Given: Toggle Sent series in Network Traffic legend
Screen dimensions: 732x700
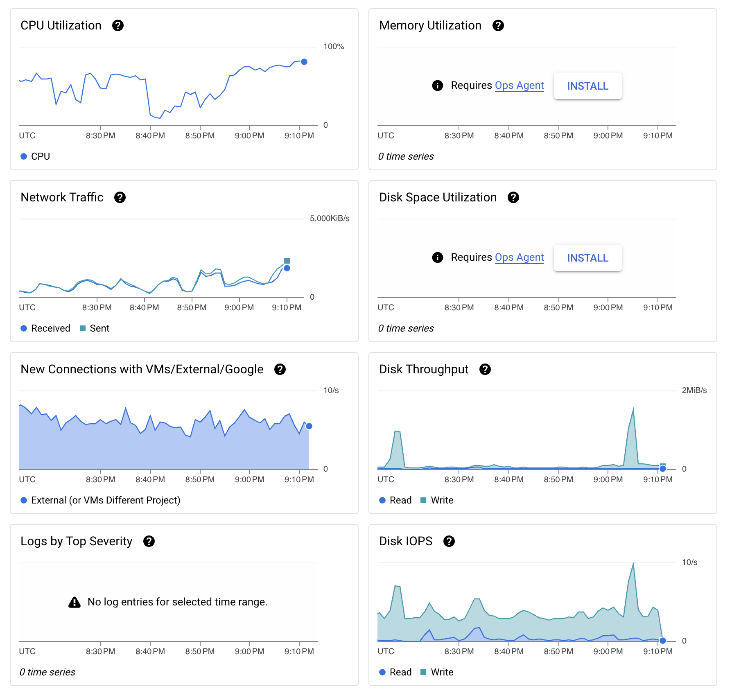Looking at the screenshot, I should 95,328.
